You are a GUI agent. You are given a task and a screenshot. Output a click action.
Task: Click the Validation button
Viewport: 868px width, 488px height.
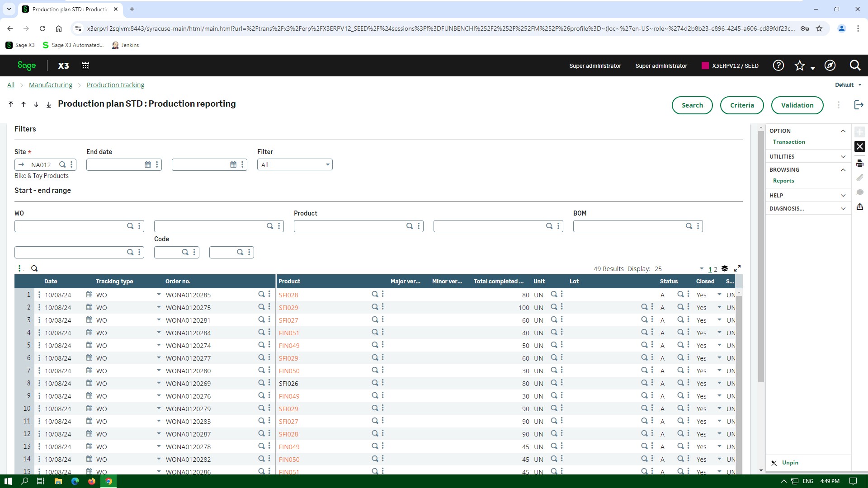coord(797,105)
